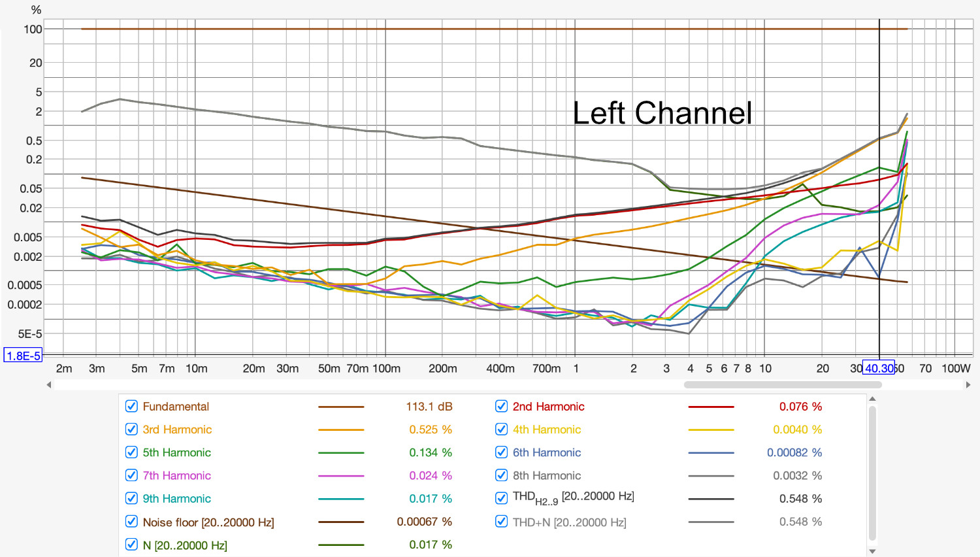Uncheck the Noise floor [20..20000 Hz] trace
This screenshot has width=980, height=557.
tap(131, 522)
